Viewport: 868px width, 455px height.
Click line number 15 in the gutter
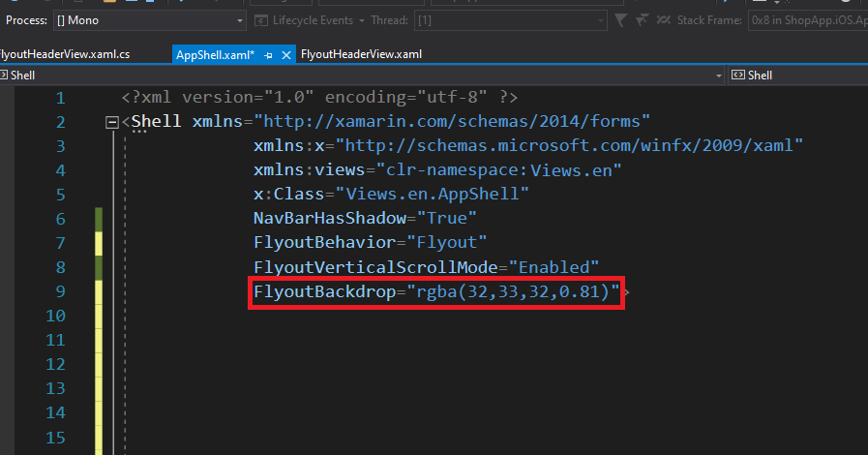[55, 438]
